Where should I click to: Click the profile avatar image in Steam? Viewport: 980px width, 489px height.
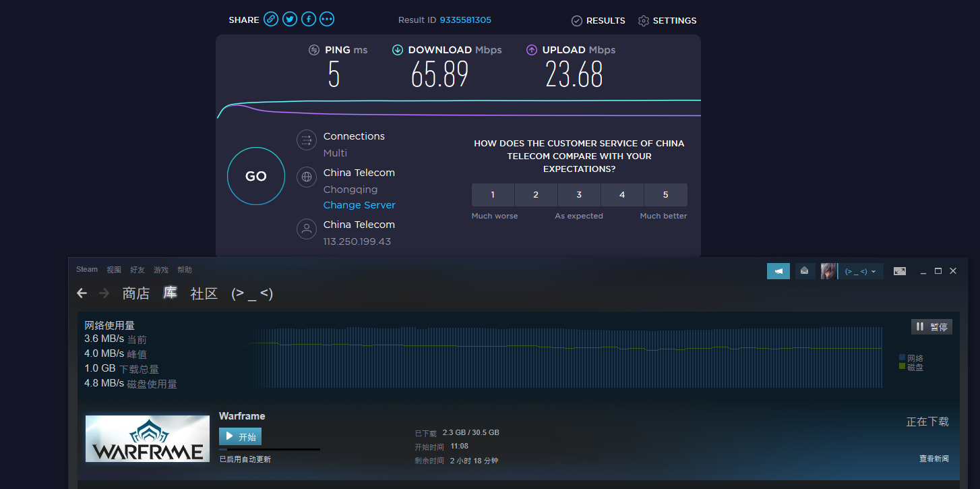[828, 271]
